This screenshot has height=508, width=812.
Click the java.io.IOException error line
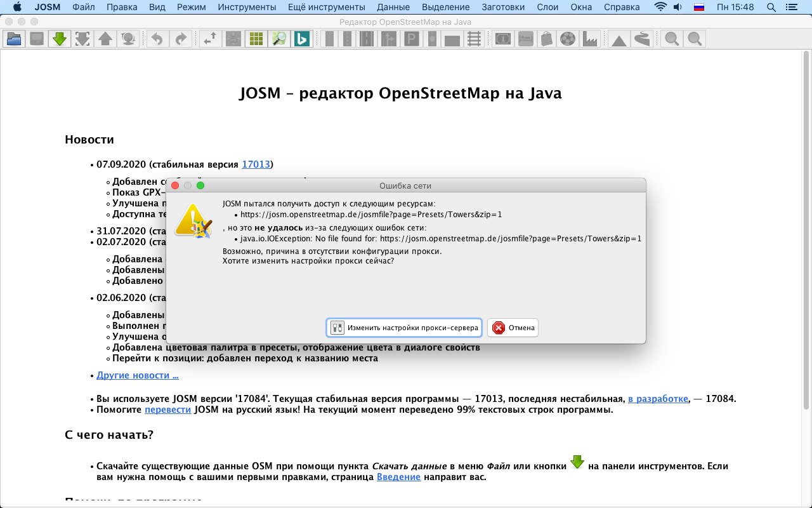[441, 239]
